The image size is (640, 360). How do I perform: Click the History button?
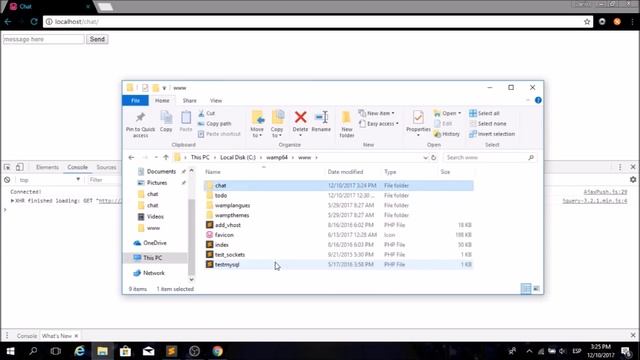pos(447,134)
